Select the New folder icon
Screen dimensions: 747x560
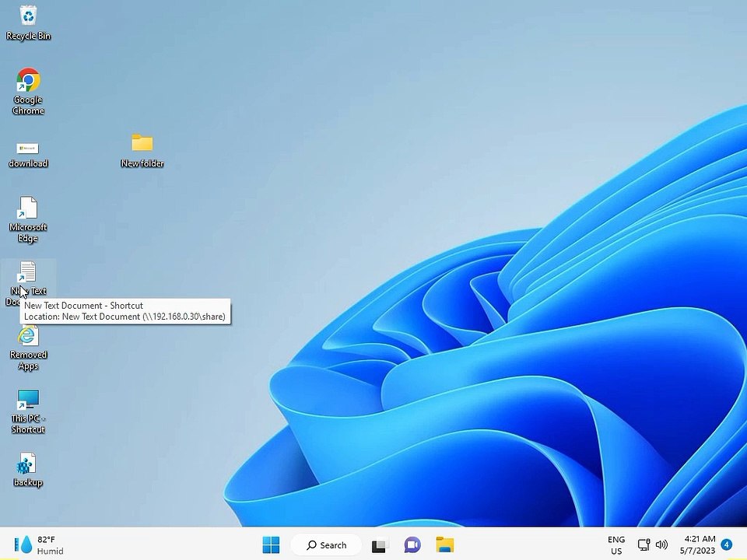click(142, 150)
